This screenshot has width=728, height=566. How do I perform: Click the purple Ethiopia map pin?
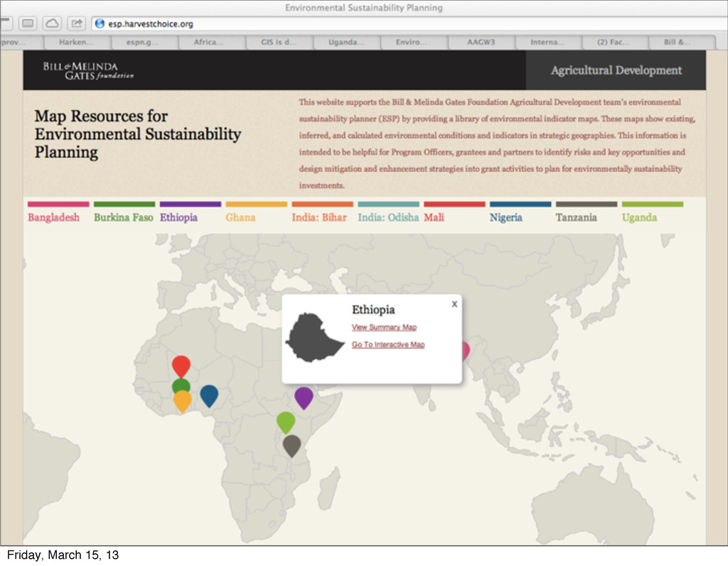tap(304, 397)
